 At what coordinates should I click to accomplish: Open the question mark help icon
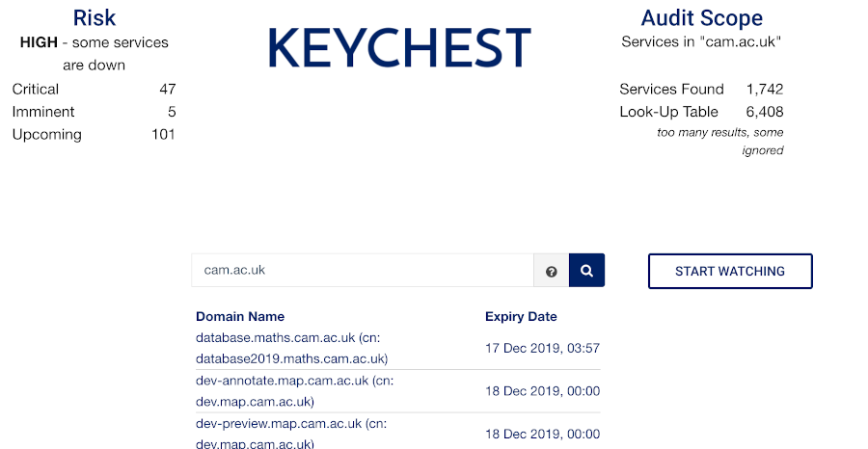551,271
